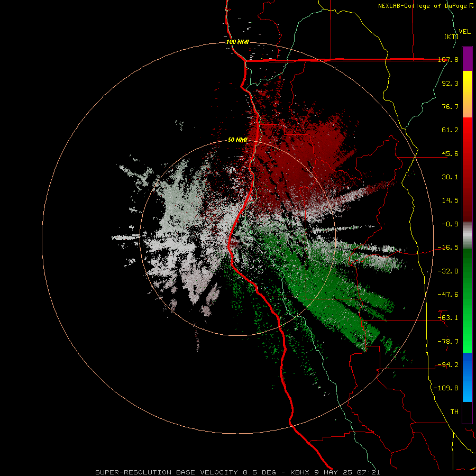Pick the red segment of the color bar
The height and width of the screenshot is (476, 476).
click(467, 169)
